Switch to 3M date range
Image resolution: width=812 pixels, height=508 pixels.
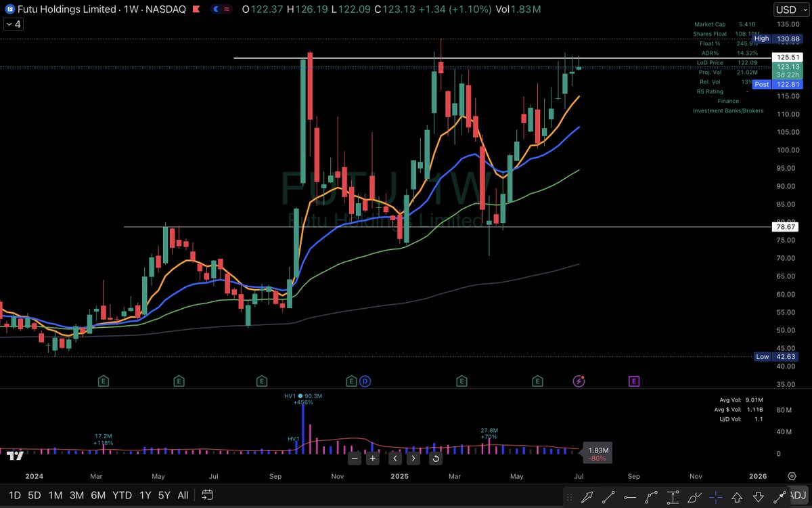(76, 495)
